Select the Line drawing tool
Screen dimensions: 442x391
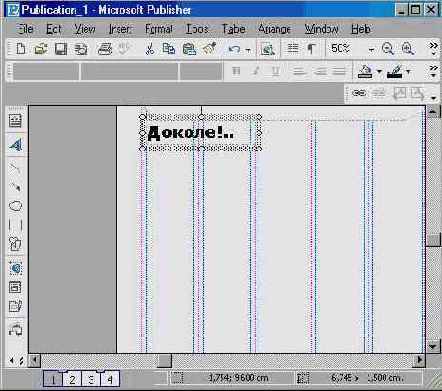click(15, 168)
